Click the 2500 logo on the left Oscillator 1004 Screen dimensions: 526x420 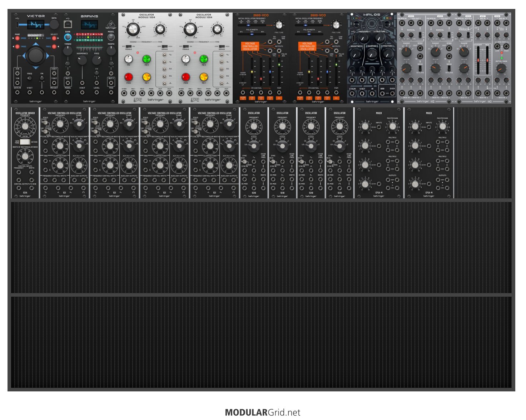coord(138,100)
